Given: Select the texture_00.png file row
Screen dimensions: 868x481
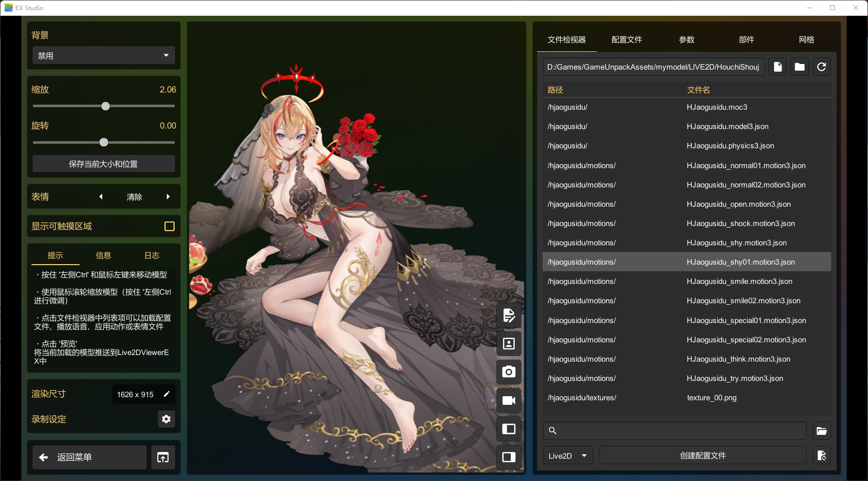Looking at the screenshot, I should [687, 398].
